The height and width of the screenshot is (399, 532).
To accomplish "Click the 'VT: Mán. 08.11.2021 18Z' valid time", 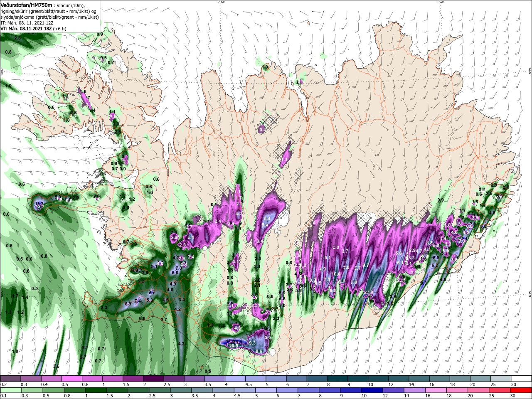I will point(26,29).
